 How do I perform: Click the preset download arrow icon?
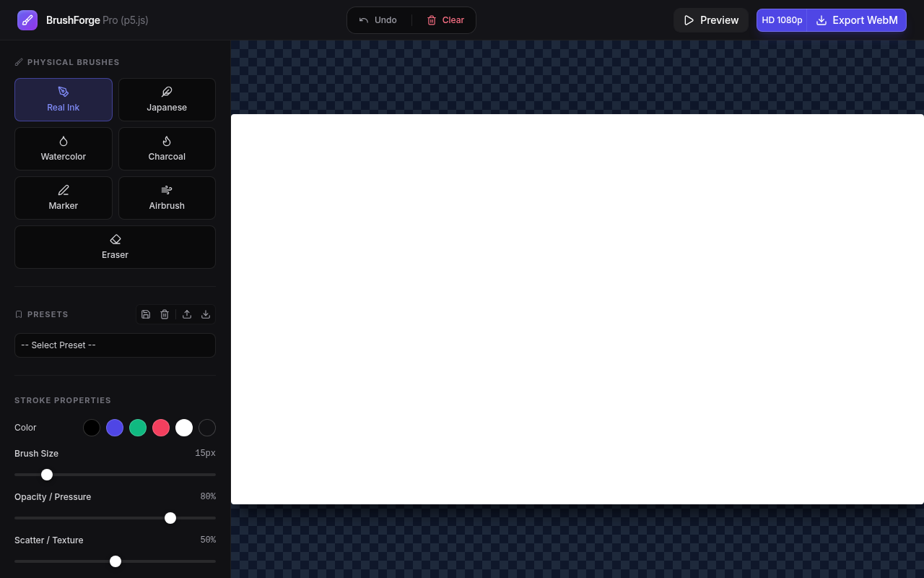coord(206,314)
